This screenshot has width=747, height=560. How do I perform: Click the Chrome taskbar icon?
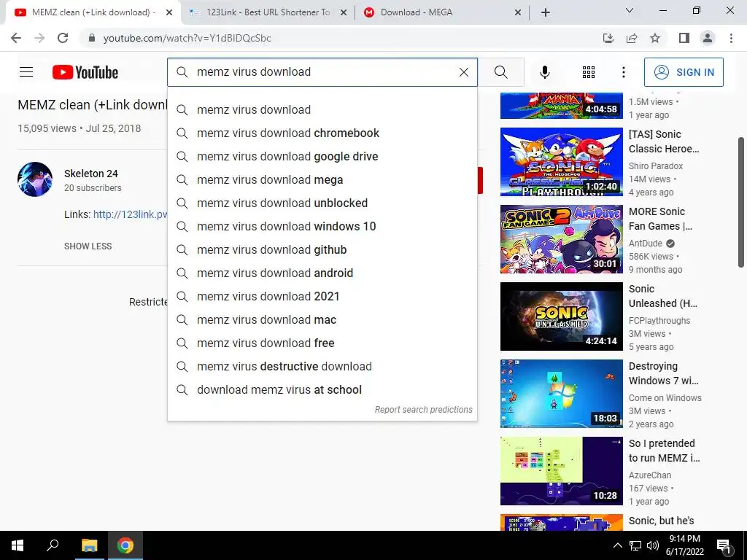[125, 545]
